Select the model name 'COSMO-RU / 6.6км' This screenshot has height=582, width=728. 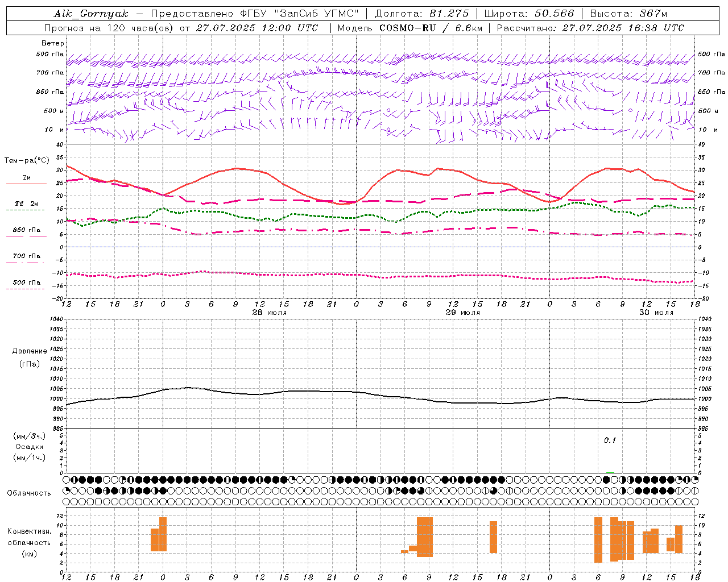(x=431, y=28)
